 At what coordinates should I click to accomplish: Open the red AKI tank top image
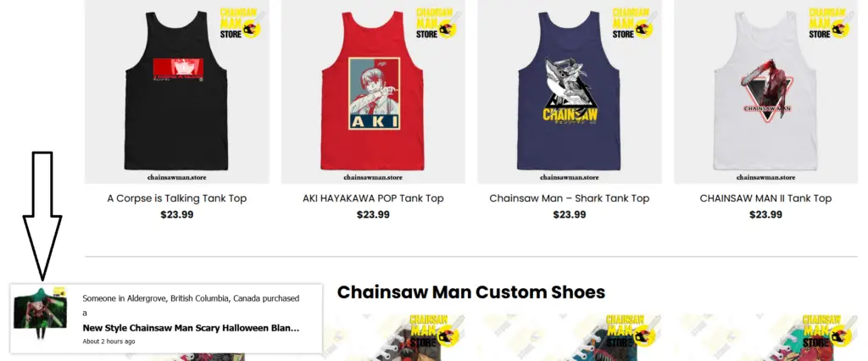click(373, 92)
